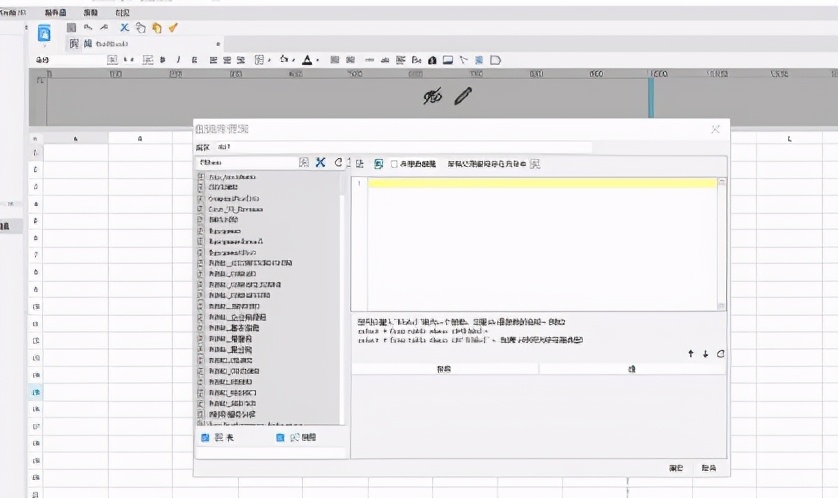Click the parameter value column header
This screenshot has width=838, height=498.
coord(632,369)
